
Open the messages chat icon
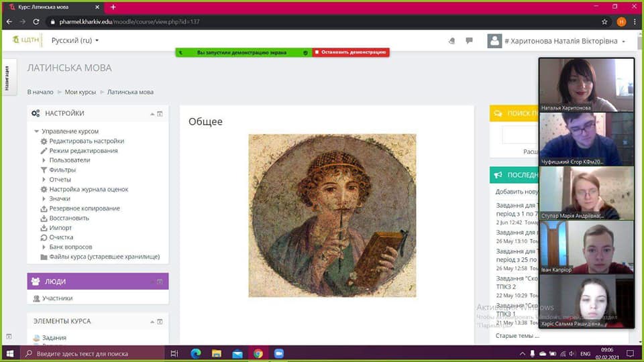coord(469,40)
